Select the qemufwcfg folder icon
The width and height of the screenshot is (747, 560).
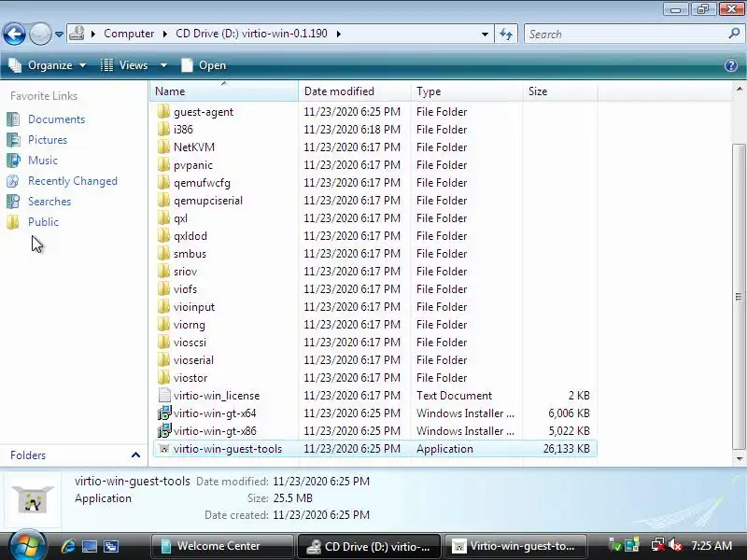click(163, 182)
